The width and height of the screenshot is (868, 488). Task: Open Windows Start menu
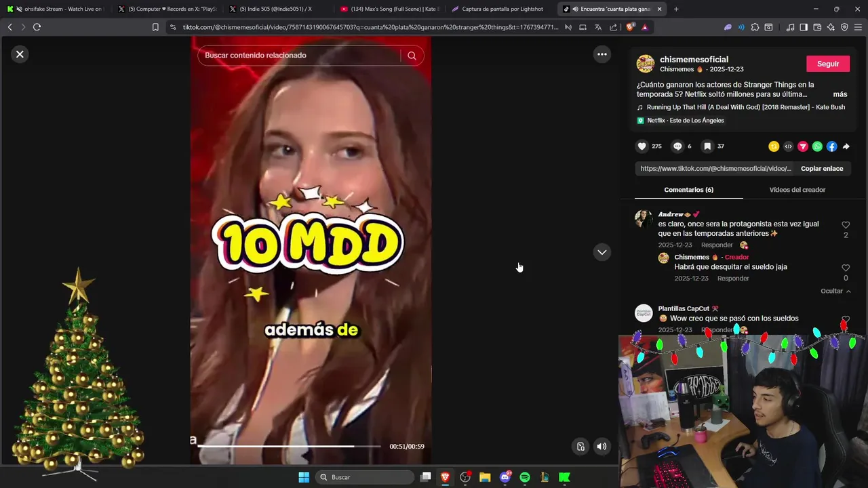click(x=304, y=477)
